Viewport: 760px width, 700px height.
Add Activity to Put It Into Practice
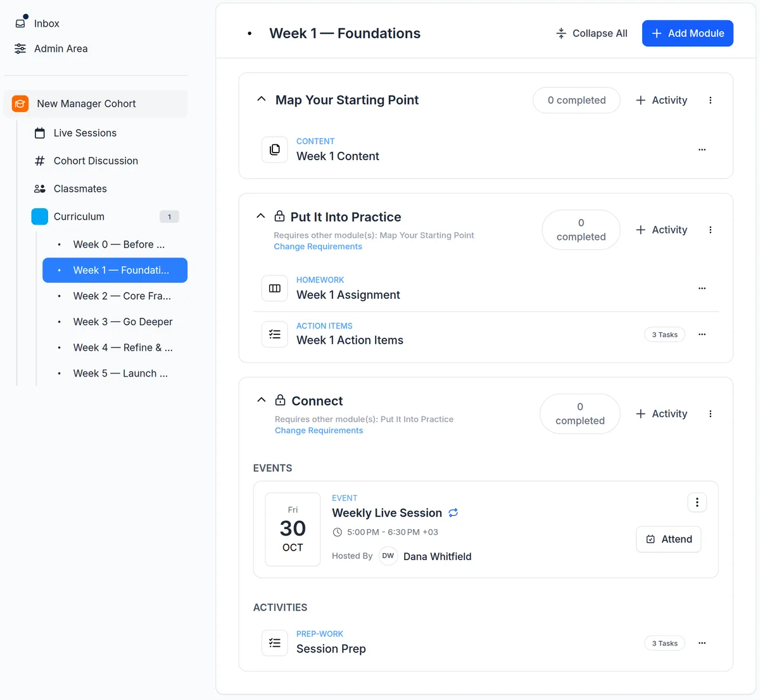661,230
